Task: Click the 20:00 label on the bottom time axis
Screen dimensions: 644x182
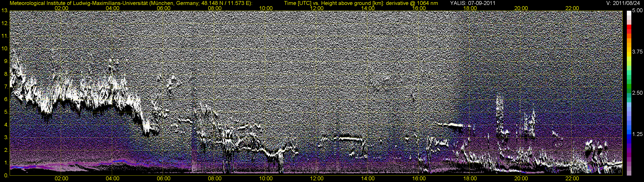Action: pos(521,179)
